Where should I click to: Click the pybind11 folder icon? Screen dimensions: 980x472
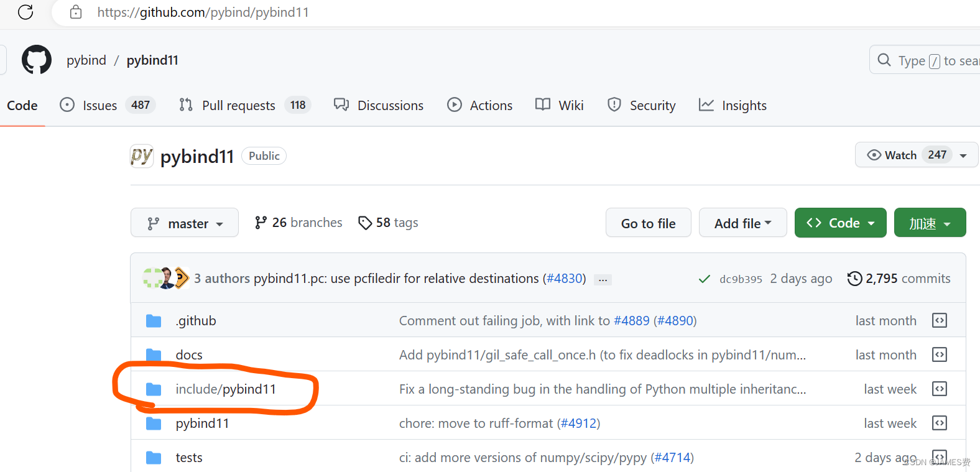154,423
